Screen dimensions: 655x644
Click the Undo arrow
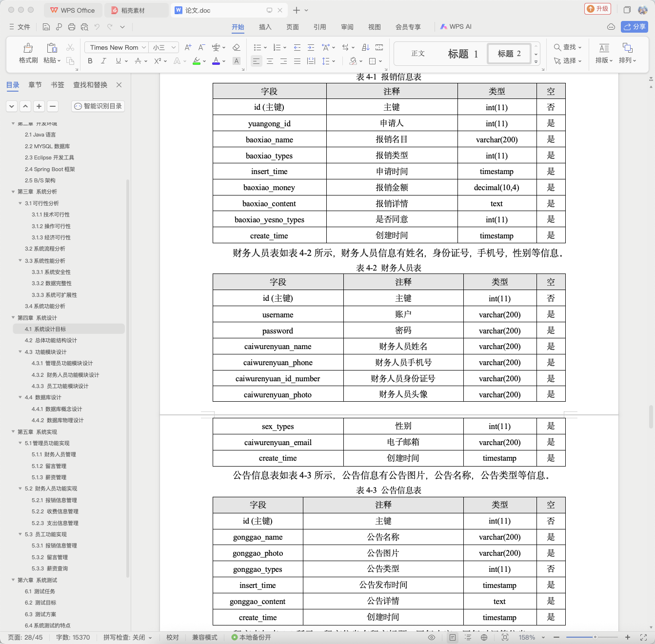coord(97,27)
